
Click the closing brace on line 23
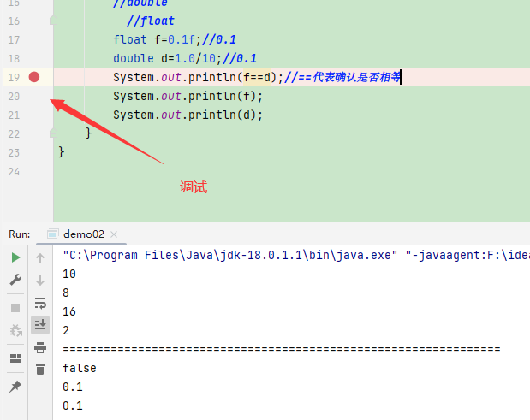tap(61, 152)
